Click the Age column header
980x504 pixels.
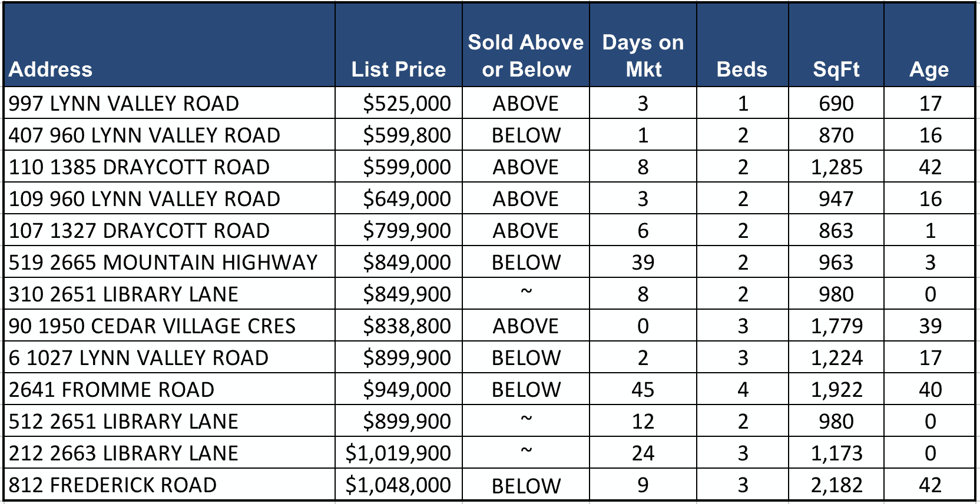tap(929, 69)
